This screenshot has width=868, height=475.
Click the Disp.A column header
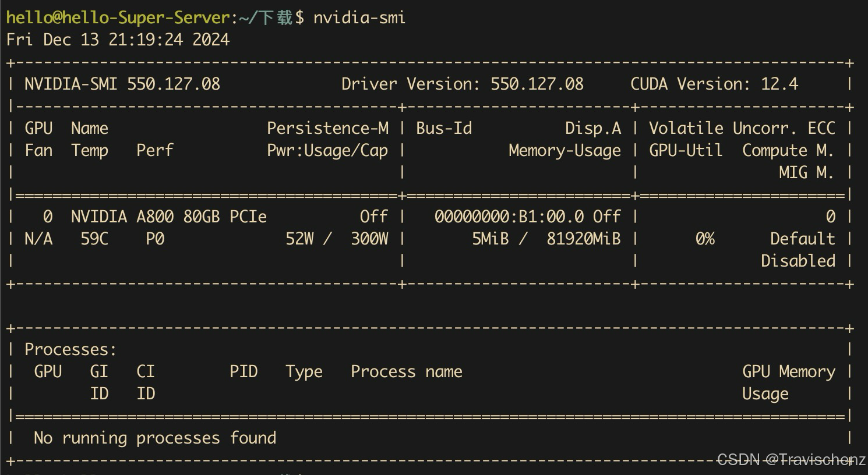click(x=593, y=128)
